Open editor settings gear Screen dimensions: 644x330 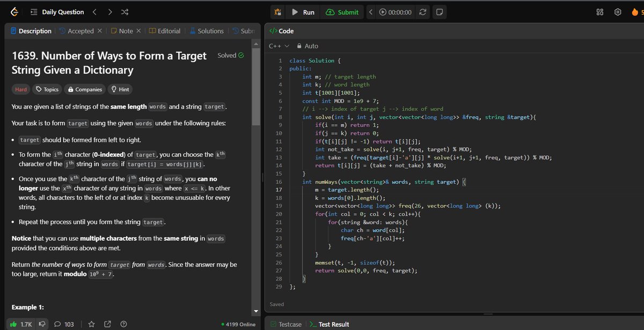click(x=618, y=11)
